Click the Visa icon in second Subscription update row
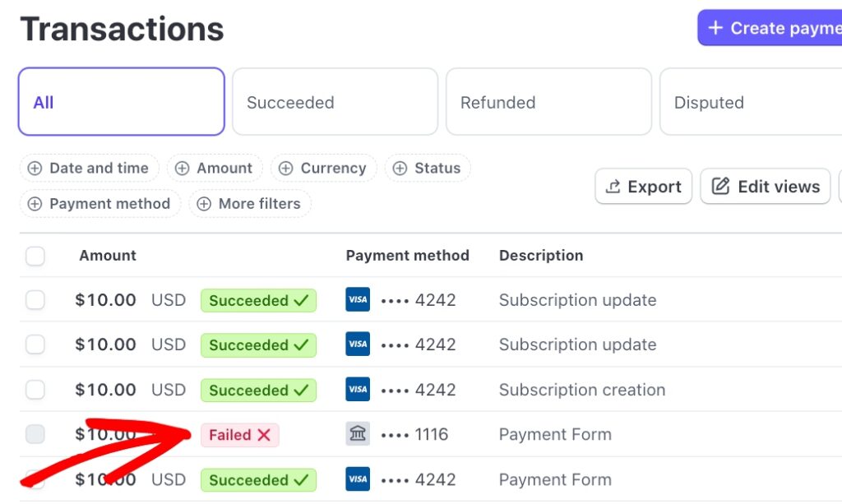 (358, 344)
